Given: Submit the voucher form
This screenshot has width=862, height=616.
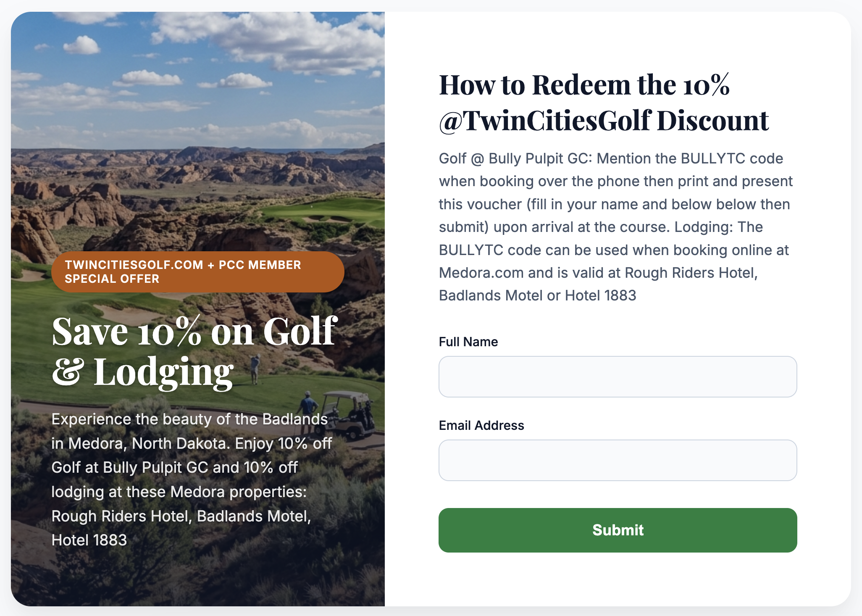Looking at the screenshot, I should 618,530.
